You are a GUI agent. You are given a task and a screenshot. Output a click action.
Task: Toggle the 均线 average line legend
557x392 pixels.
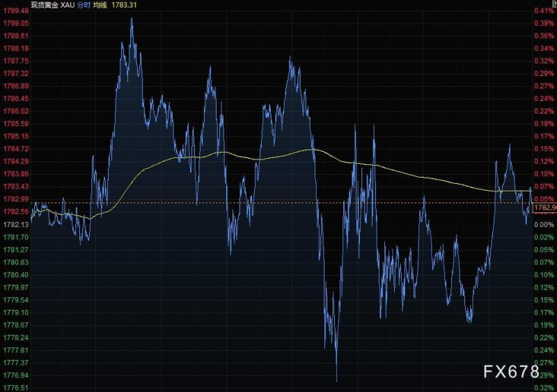pyautogui.click(x=100, y=5)
